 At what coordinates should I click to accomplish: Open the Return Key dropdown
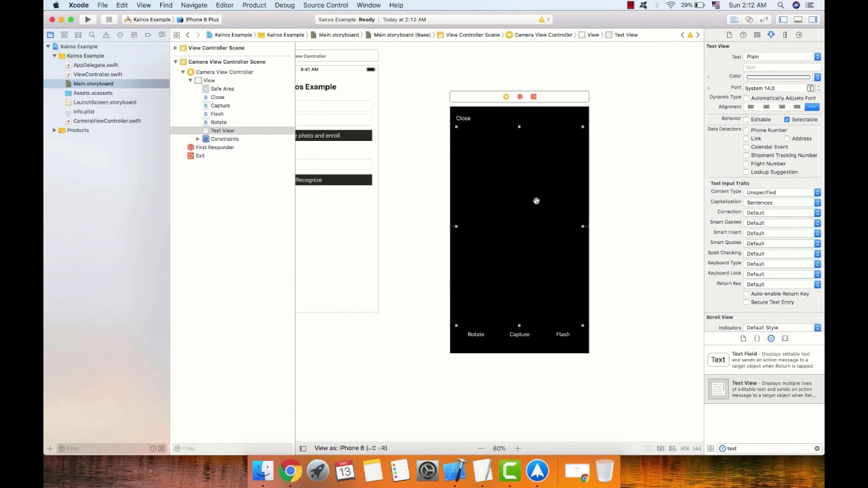click(783, 284)
